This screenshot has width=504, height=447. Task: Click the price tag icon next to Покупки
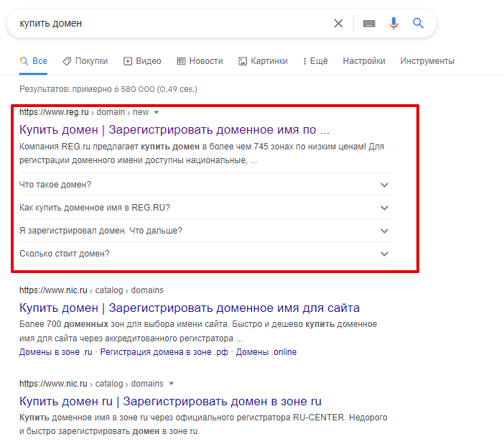[67, 61]
